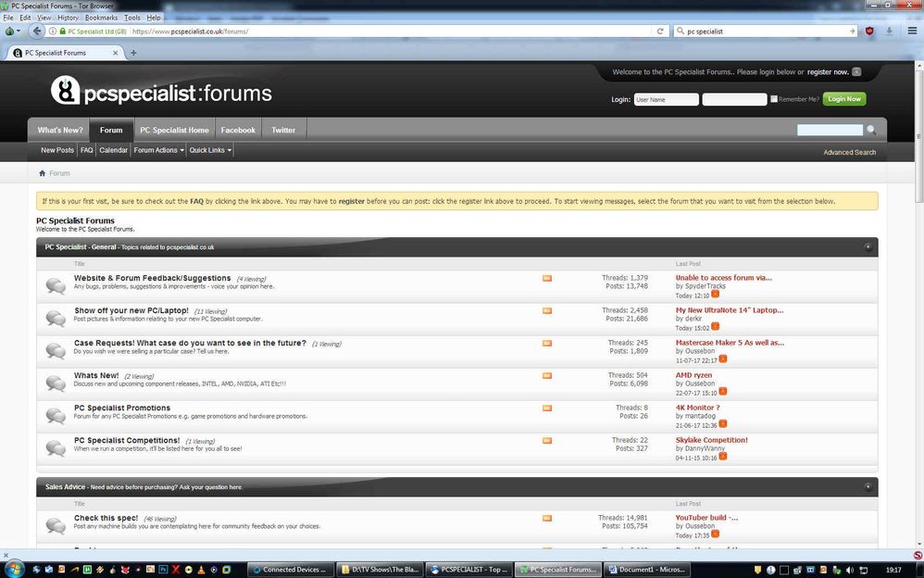
Task: Open RSS feed icon for PC Specialist Promotions
Action: click(x=547, y=408)
